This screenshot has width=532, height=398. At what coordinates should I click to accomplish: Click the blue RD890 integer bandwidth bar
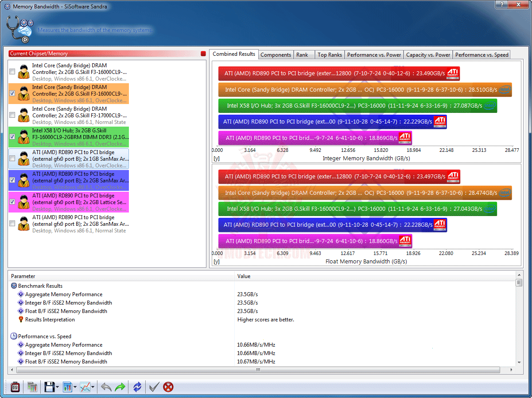click(x=332, y=122)
